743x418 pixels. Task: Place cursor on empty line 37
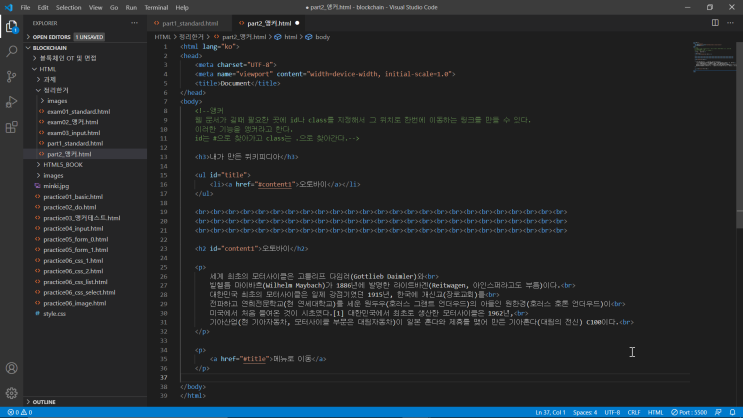(434, 377)
